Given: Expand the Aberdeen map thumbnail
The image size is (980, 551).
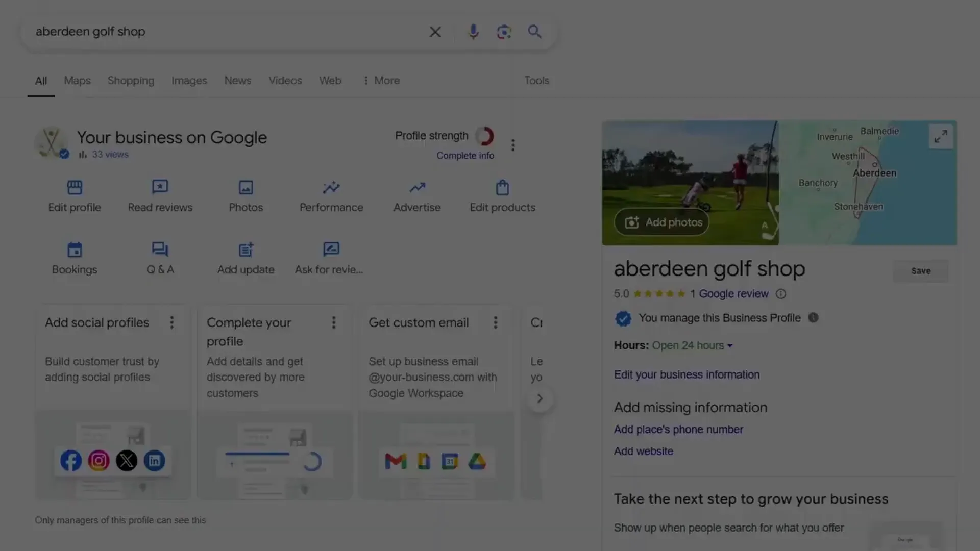Looking at the screenshot, I should point(941,136).
